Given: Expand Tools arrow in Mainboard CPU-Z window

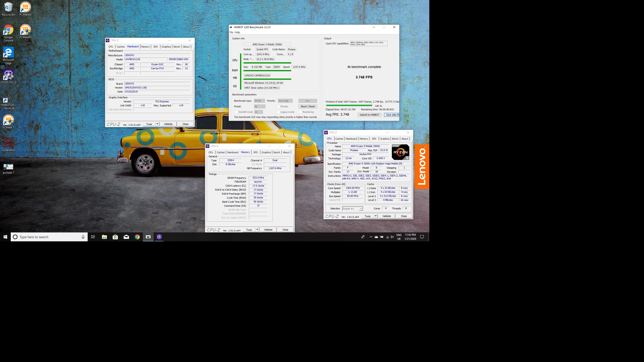Looking at the screenshot, I should pos(157,124).
